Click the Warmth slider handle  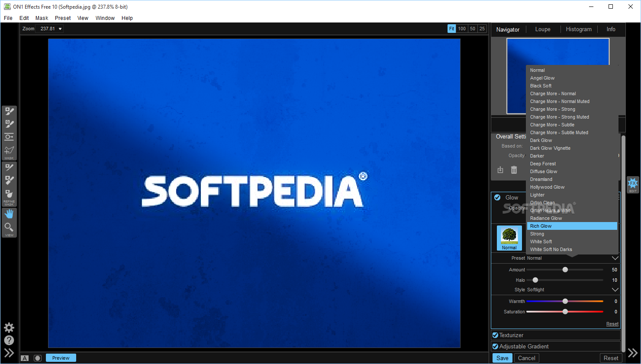[565, 301]
